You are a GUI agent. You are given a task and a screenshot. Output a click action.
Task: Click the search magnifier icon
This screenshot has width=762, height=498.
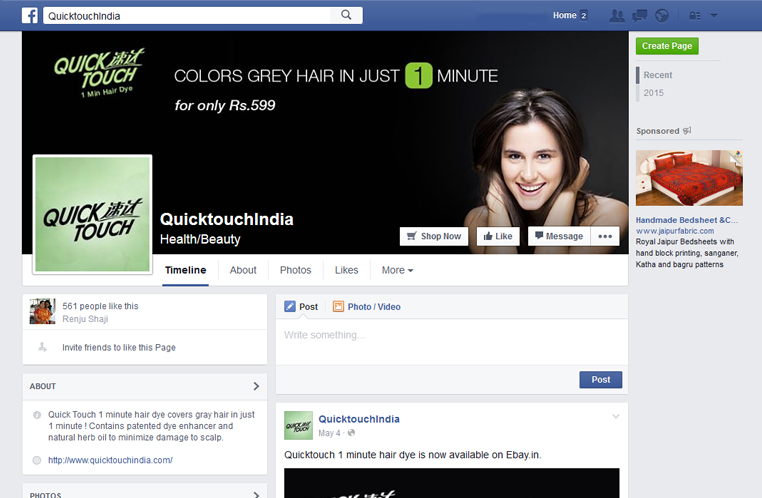(x=346, y=15)
